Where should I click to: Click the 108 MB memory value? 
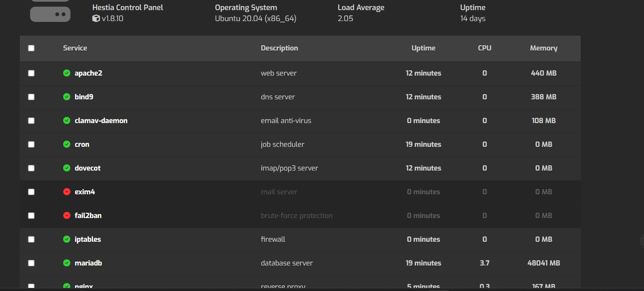tap(543, 120)
